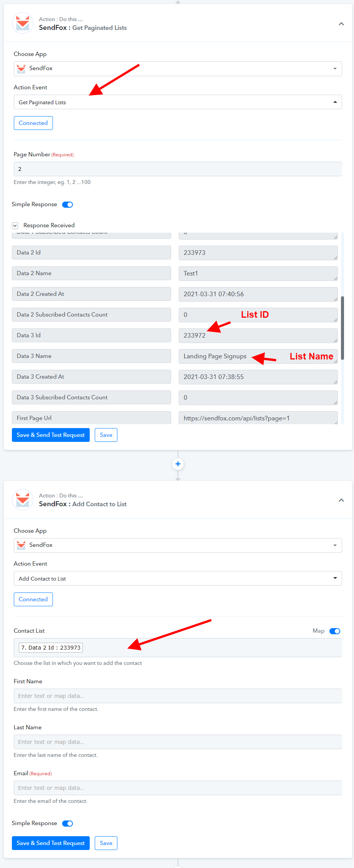Click the SendFox logo of Add Contact to List action

23,500
